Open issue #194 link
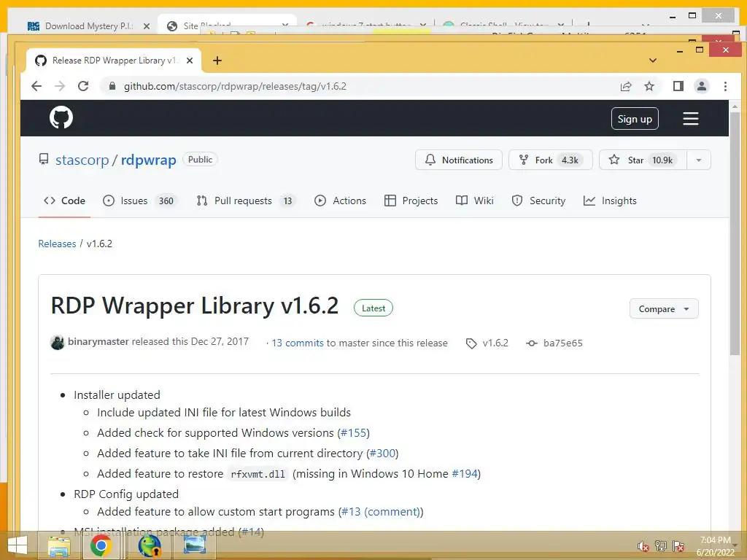The image size is (747, 560). (x=465, y=474)
